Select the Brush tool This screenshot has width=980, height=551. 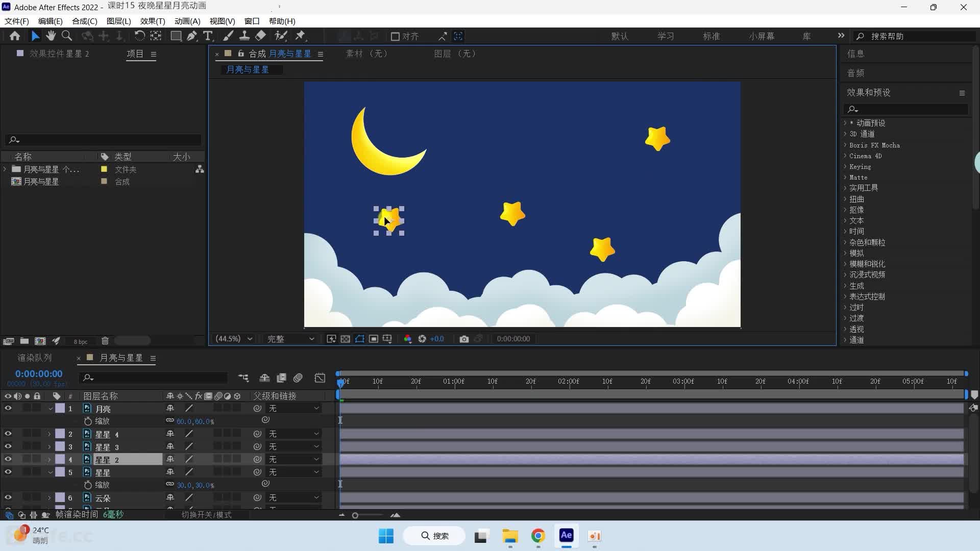228,36
